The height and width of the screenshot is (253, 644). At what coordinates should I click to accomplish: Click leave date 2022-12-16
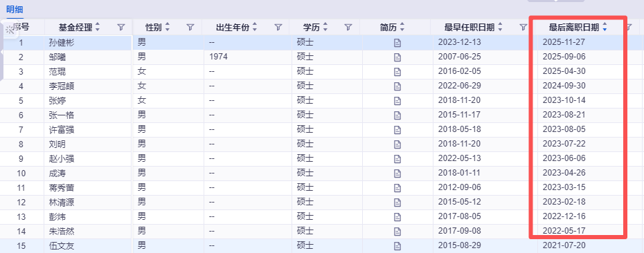[x=564, y=216]
